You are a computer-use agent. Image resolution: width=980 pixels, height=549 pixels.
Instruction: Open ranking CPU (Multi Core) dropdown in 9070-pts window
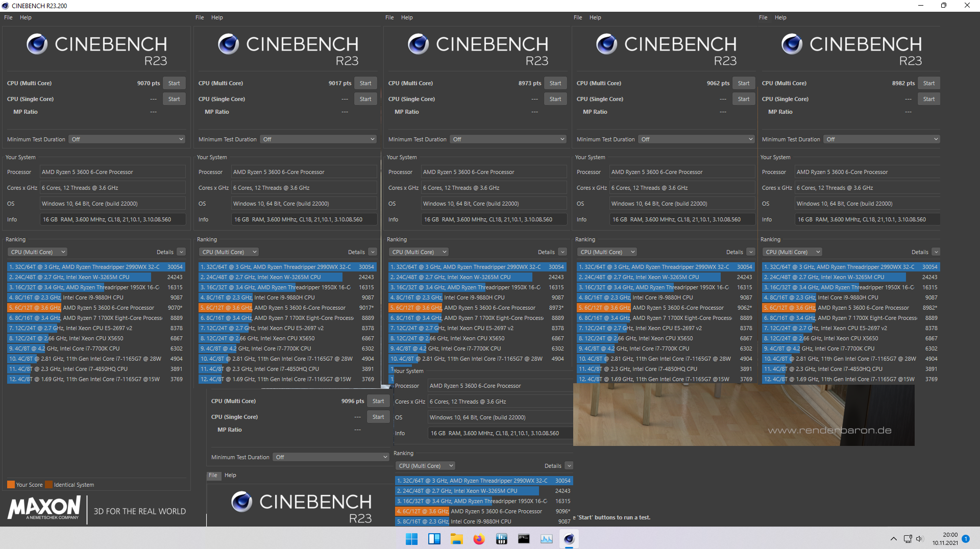pyautogui.click(x=37, y=252)
